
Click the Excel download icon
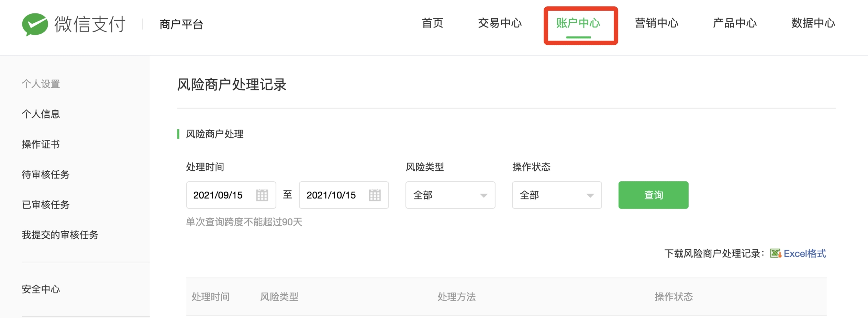776,253
